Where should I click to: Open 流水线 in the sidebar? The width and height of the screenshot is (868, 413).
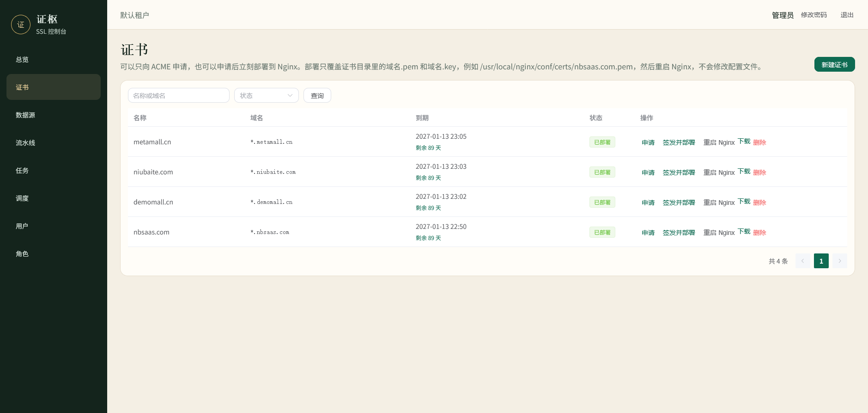click(x=54, y=142)
